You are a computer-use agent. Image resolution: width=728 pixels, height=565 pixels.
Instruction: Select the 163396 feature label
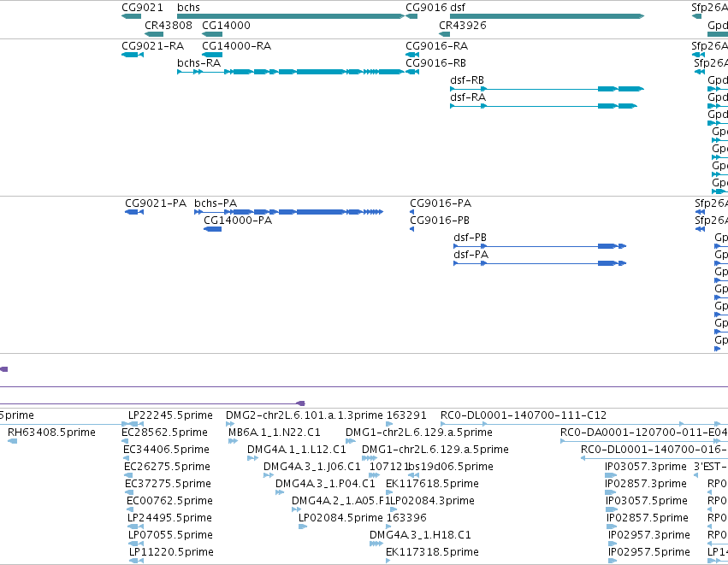pyautogui.click(x=405, y=517)
